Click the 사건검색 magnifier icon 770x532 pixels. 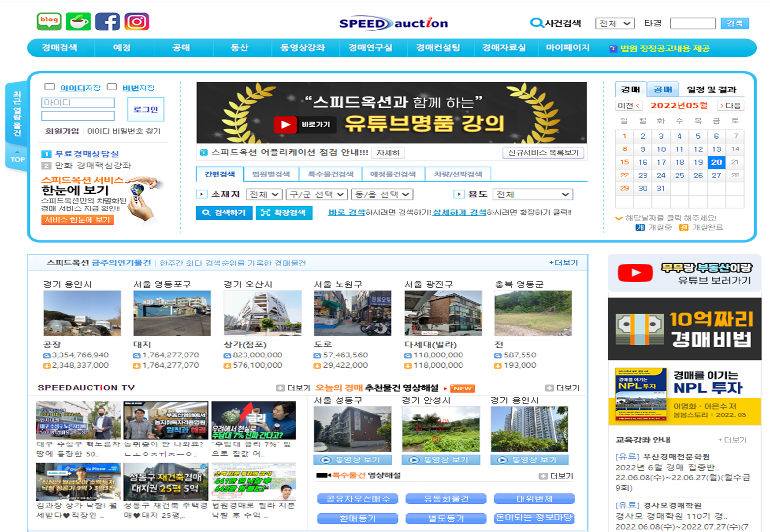tap(536, 23)
